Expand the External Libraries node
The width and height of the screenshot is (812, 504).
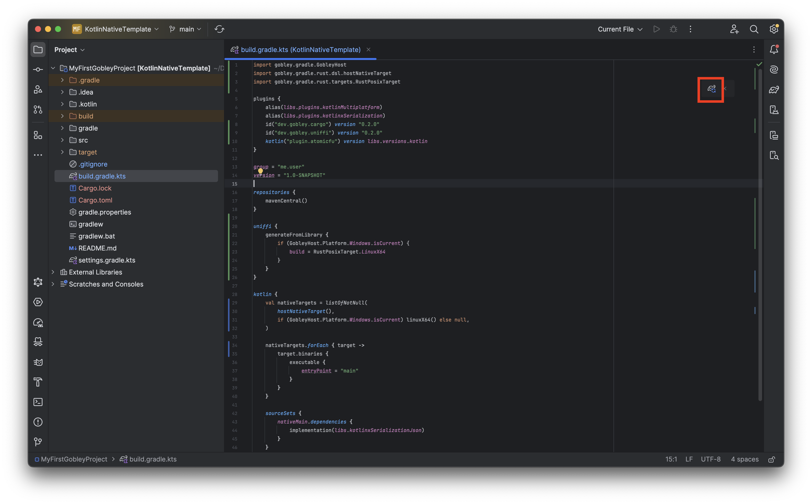(53, 272)
